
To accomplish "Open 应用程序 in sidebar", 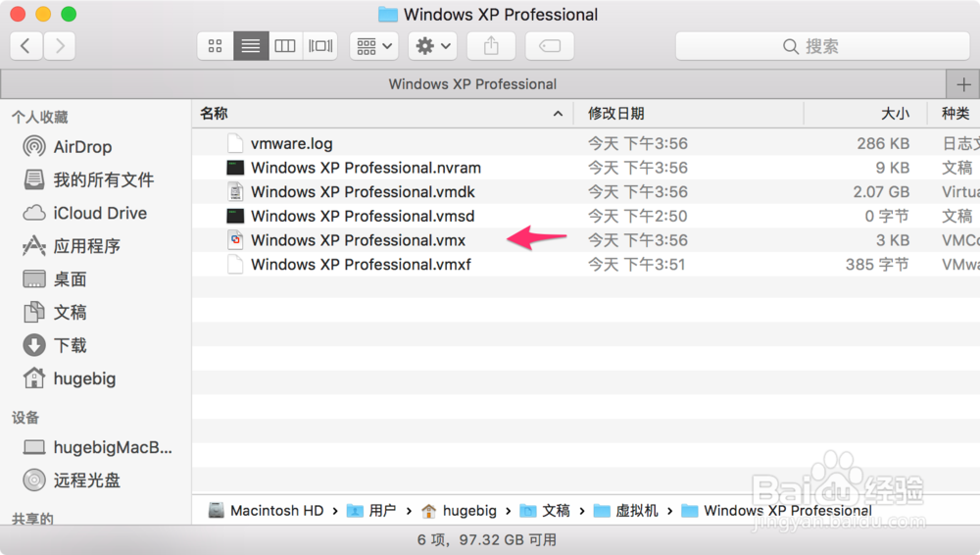I will click(87, 246).
